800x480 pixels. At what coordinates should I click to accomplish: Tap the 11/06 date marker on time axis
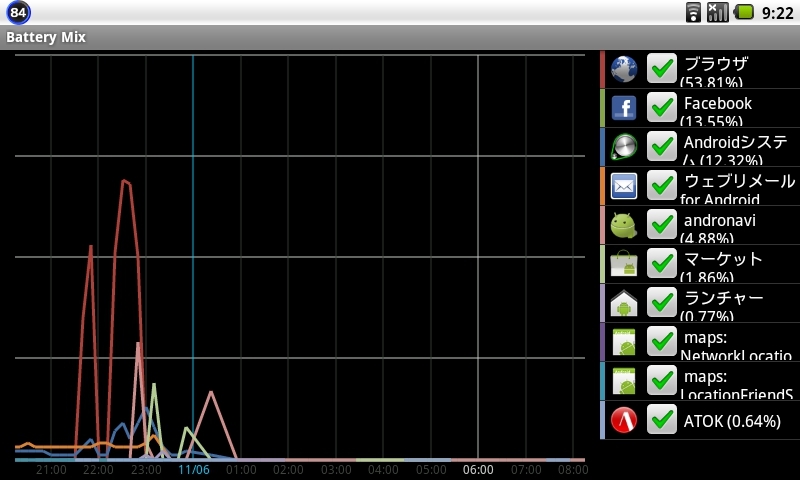193,470
